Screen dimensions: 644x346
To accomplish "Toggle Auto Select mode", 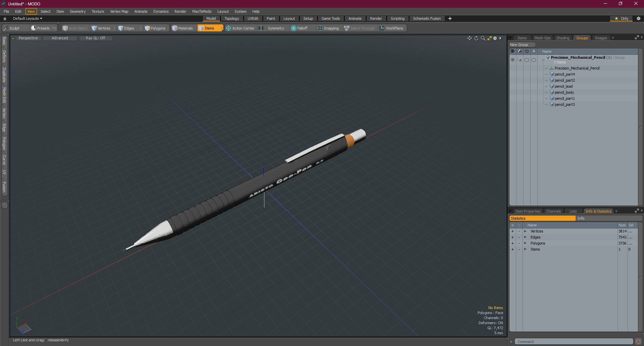I will [x=75, y=28].
